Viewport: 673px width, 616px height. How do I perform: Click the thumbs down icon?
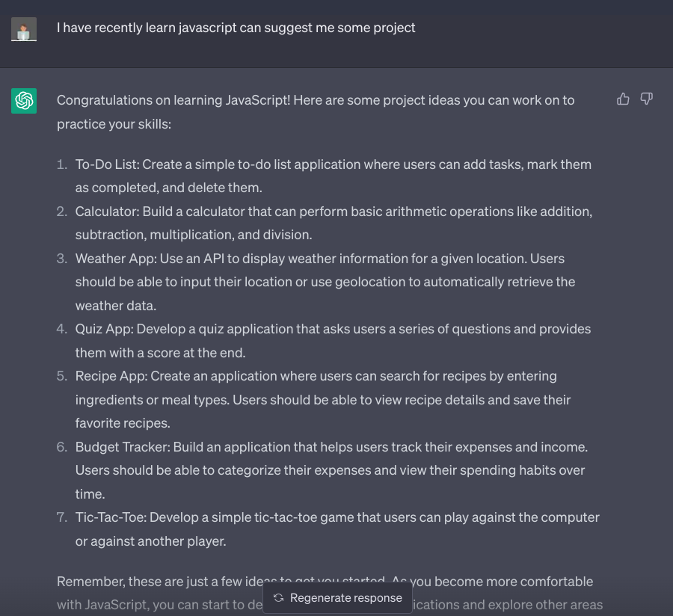pos(646,99)
